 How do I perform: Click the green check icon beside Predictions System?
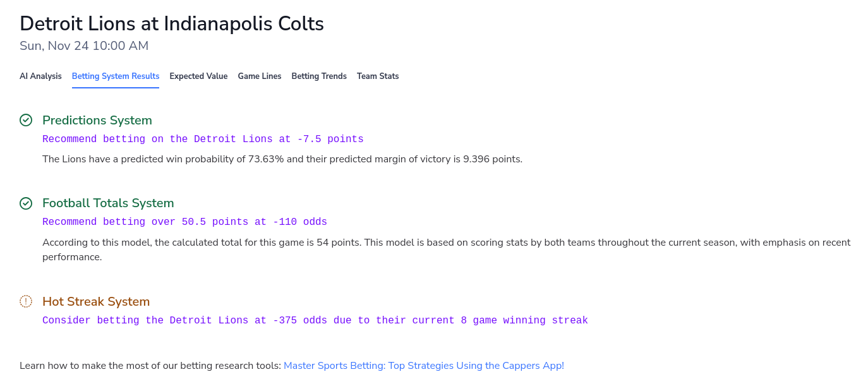(26, 119)
